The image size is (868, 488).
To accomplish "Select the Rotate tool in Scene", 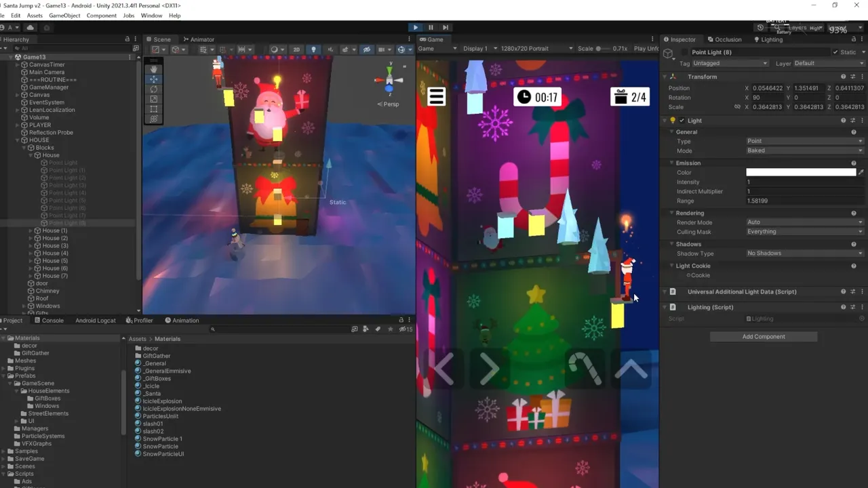I will (x=154, y=89).
